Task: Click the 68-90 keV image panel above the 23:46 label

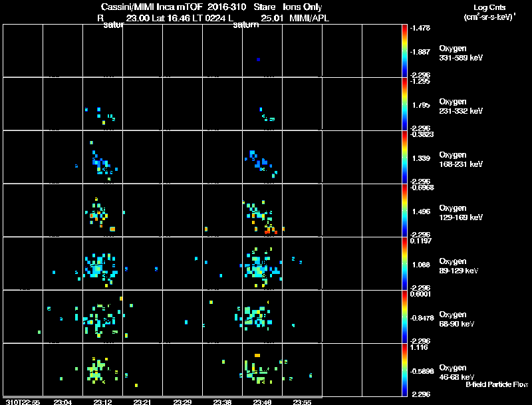Action: [x=262, y=317]
